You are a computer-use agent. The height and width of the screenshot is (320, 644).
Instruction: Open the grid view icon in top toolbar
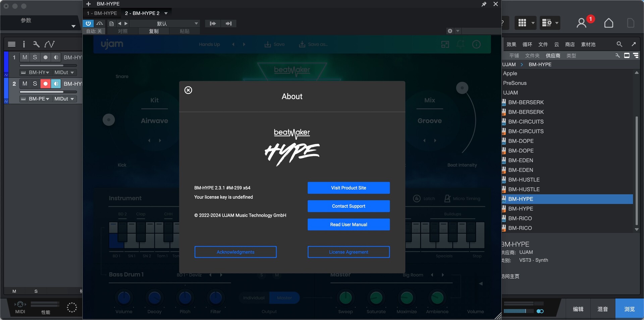coord(522,23)
